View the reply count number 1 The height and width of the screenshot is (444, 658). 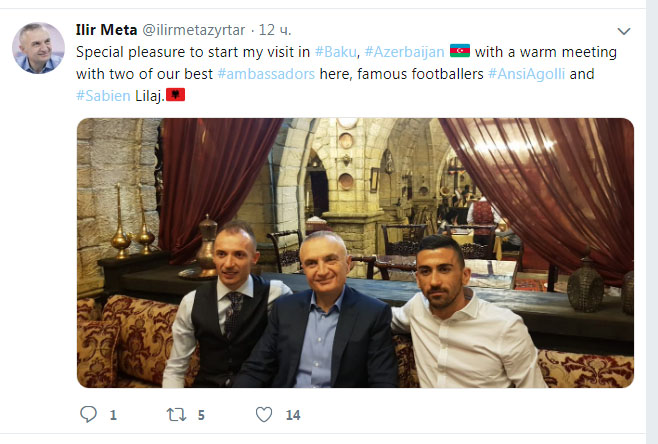click(x=113, y=415)
